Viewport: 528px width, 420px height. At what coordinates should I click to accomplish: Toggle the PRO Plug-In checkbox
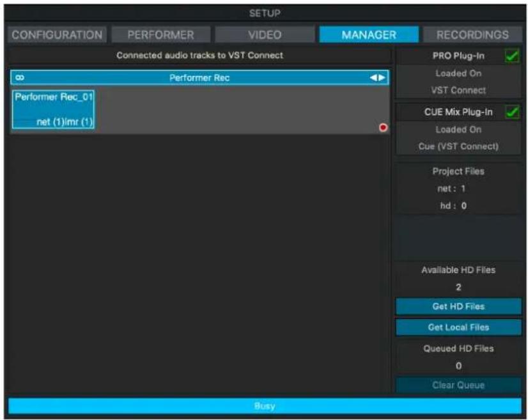512,56
